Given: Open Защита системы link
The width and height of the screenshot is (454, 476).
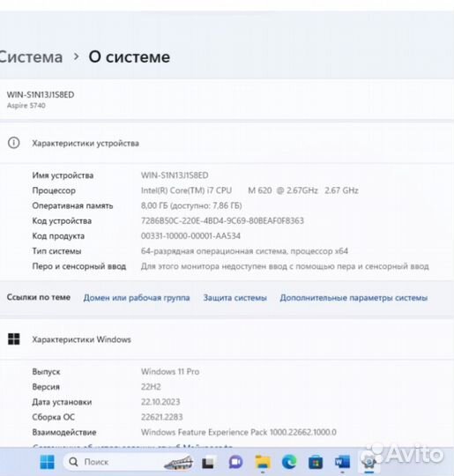Looking at the screenshot, I should pyautogui.click(x=235, y=298).
